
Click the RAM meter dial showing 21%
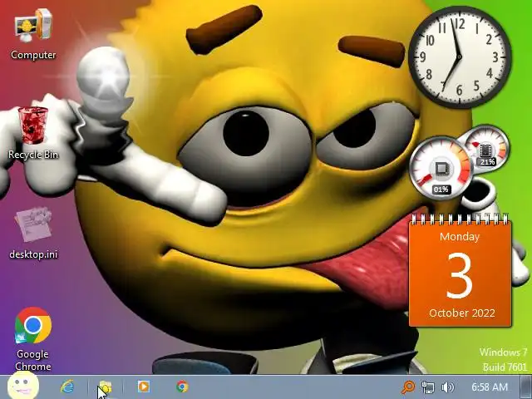pyautogui.click(x=486, y=148)
